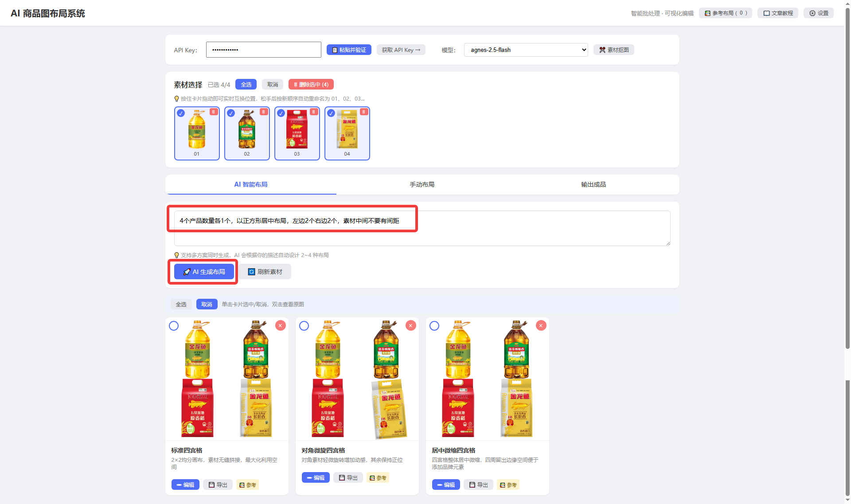The height and width of the screenshot is (504, 851).
Task: Save 居中微缩四宫格 as reference via 参考
Action: pyautogui.click(x=508, y=484)
